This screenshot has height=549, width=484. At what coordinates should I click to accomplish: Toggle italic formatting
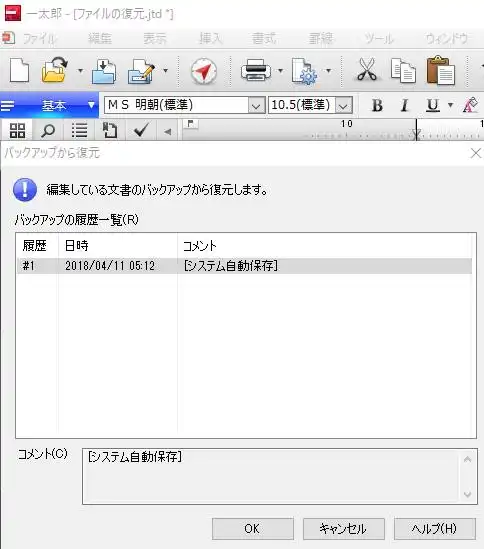click(x=405, y=105)
